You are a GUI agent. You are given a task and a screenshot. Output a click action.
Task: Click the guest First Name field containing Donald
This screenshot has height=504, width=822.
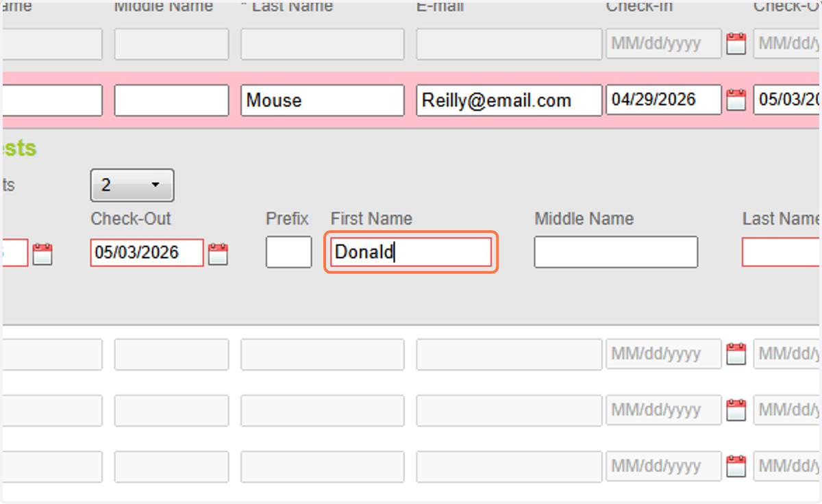(x=411, y=252)
